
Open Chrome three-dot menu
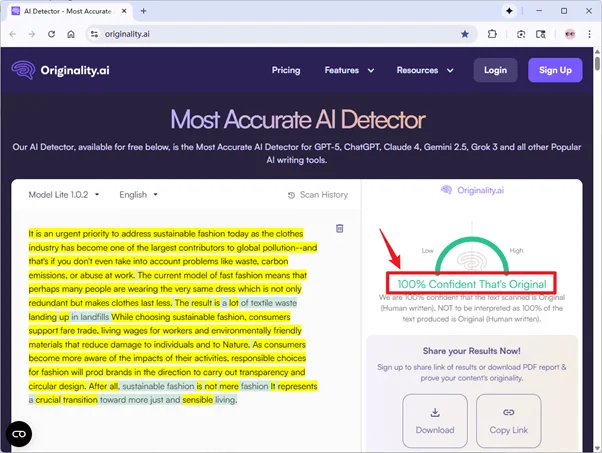(587, 33)
